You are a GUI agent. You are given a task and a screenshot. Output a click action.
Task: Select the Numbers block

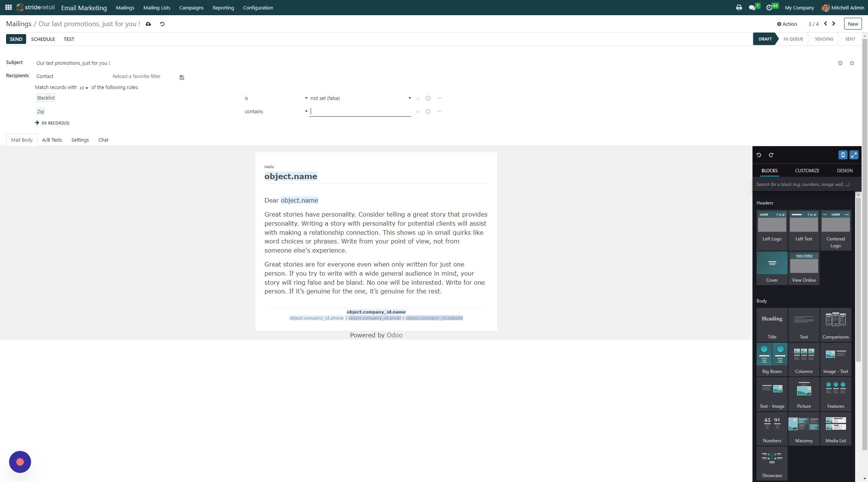(772, 428)
